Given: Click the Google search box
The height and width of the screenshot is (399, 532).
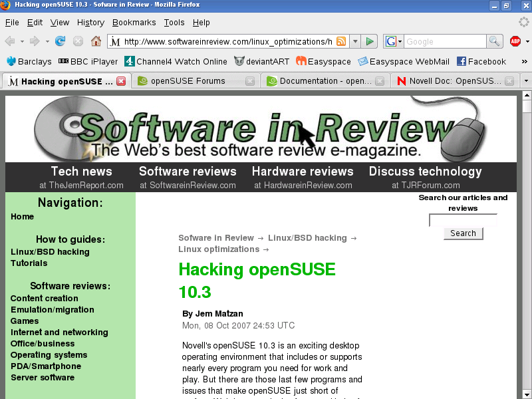Looking at the screenshot, I should (445, 41).
